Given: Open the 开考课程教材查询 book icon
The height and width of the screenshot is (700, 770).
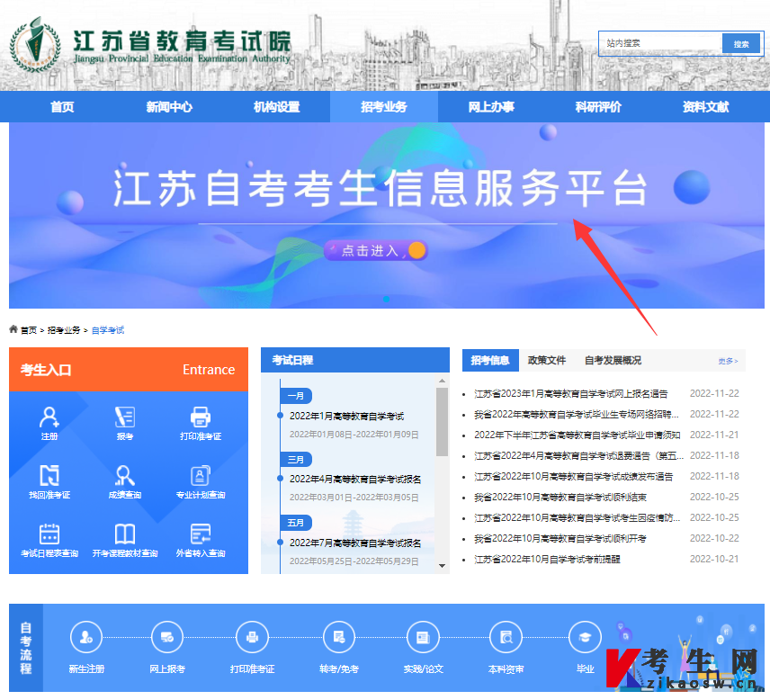Looking at the screenshot, I should click(x=125, y=534).
